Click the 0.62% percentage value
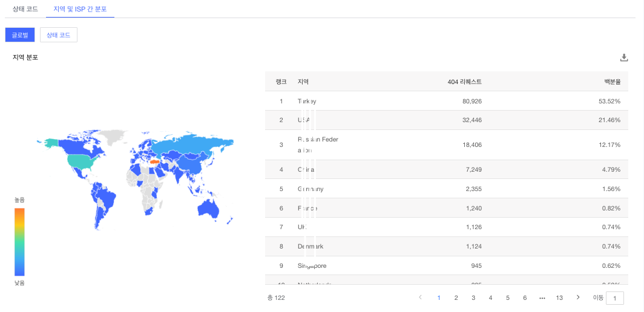 tap(611, 265)
